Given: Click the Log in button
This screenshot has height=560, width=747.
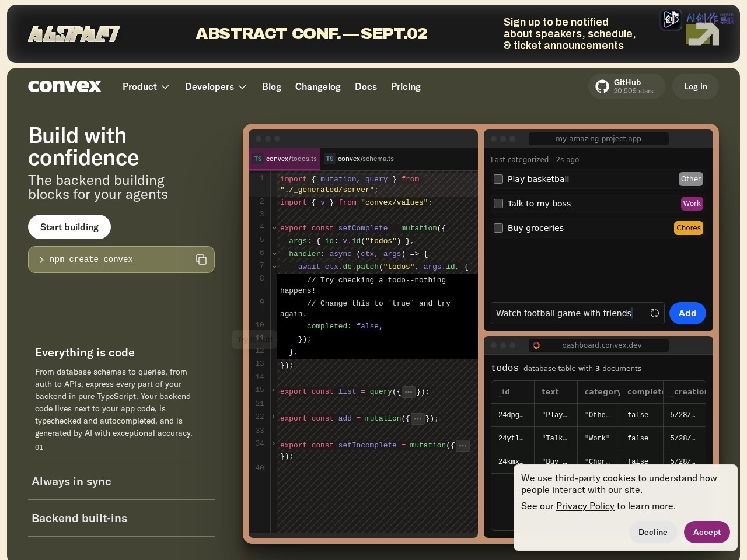Looking at the screenshot, I should coord(696,86).
